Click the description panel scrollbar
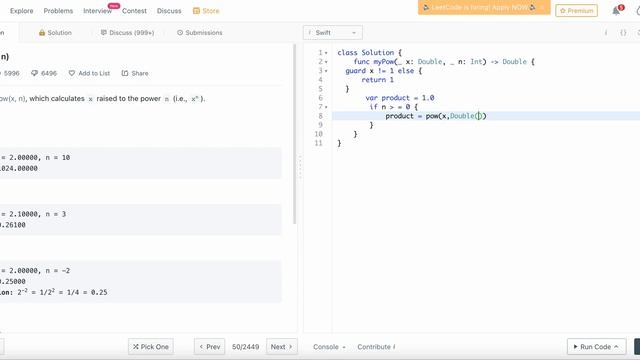This screenshot has height=360, width=640. (294, 134)
